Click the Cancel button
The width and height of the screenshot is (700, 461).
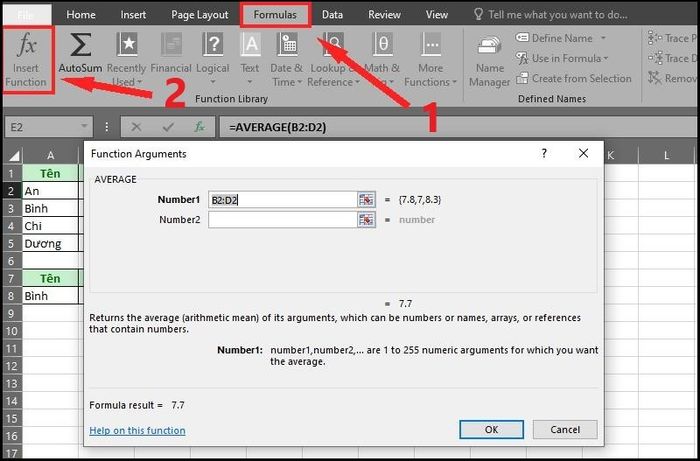565,429
